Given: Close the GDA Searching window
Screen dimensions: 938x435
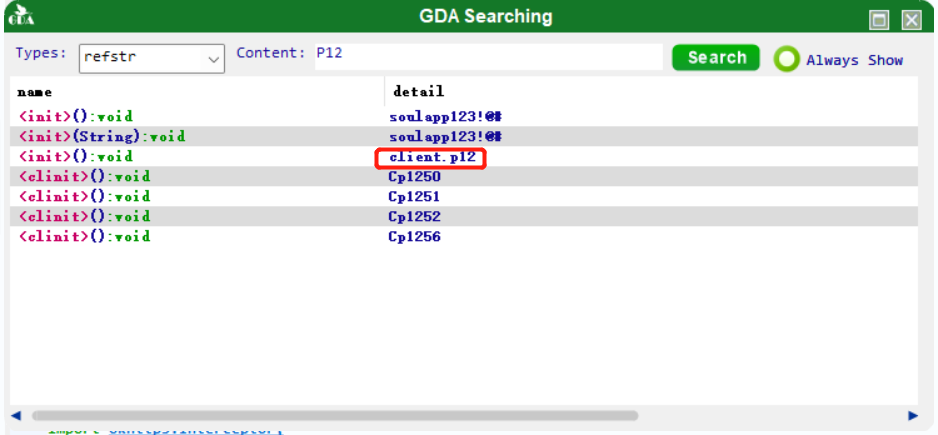Looking at the screenshot, I should point(911,20).
